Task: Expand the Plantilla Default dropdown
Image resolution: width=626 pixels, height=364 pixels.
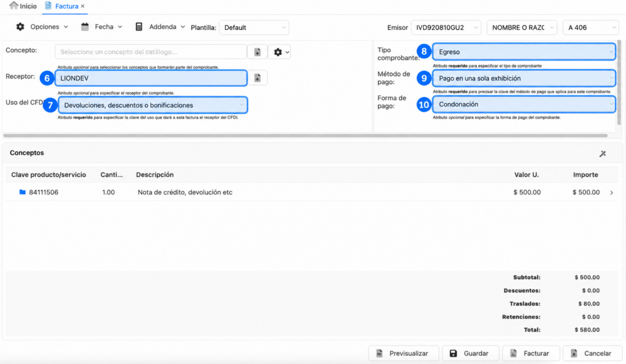Action: click(x=254, y=27)
